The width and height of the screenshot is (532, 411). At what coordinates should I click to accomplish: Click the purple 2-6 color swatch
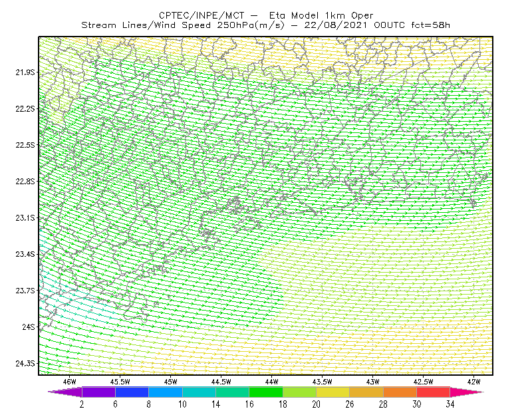click(98, 392)
